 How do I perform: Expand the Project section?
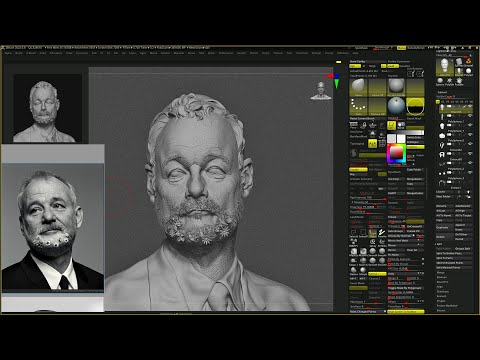pyautogui.click(x=441, y=301)
